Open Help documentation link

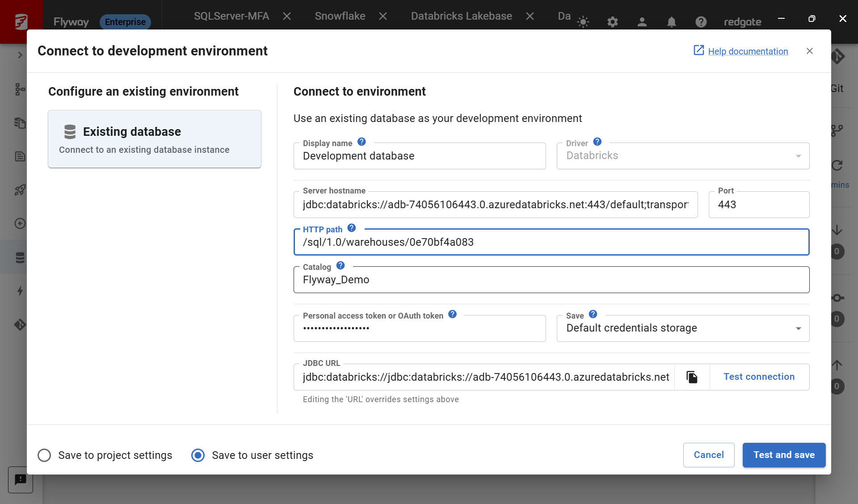click(748, 51)
